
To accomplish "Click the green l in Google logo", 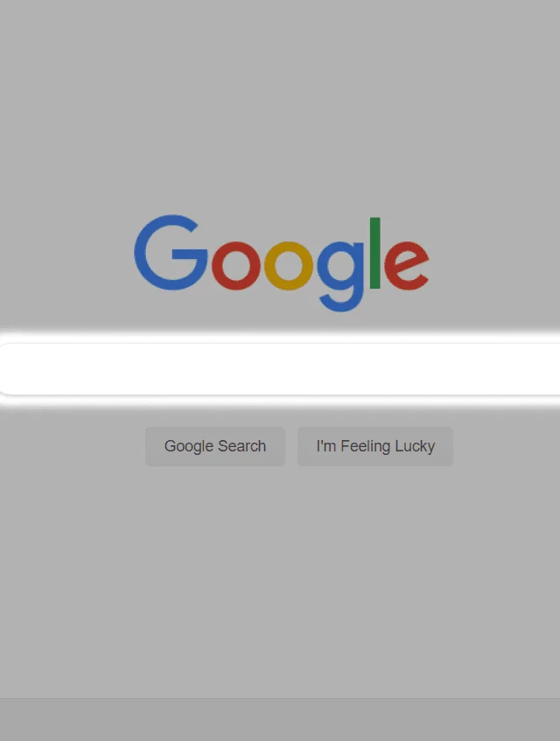I will pos(374,253).
